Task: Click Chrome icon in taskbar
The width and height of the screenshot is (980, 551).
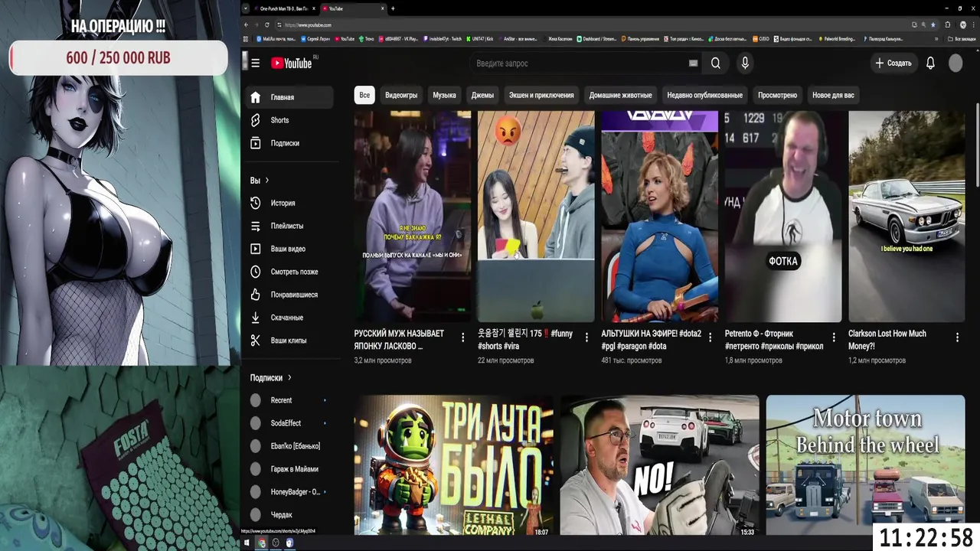Action: point(261,543)
